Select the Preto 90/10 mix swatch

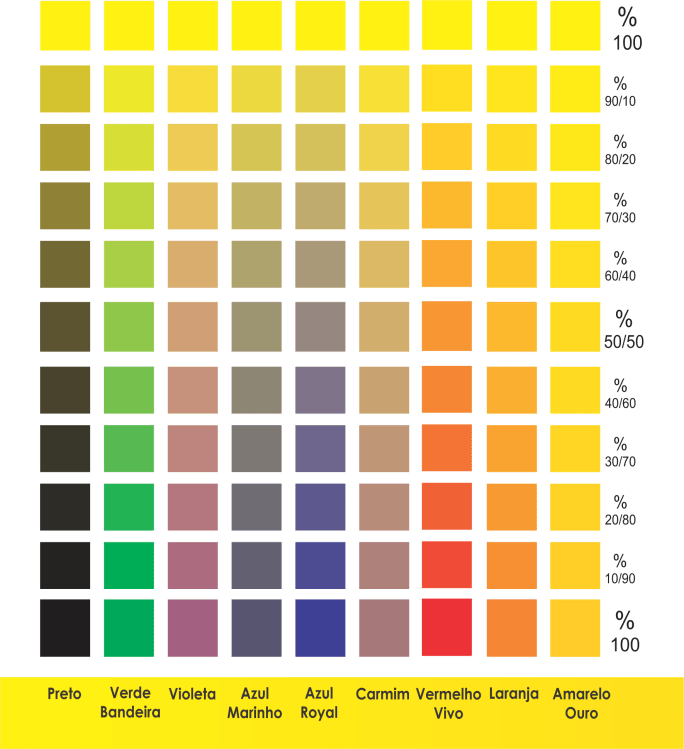click(x=65, y=89)
